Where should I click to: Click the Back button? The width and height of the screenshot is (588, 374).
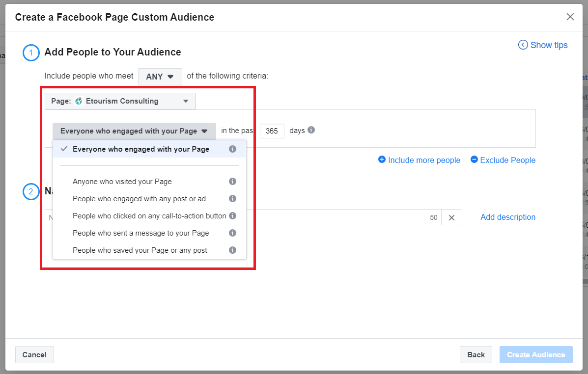476,355
